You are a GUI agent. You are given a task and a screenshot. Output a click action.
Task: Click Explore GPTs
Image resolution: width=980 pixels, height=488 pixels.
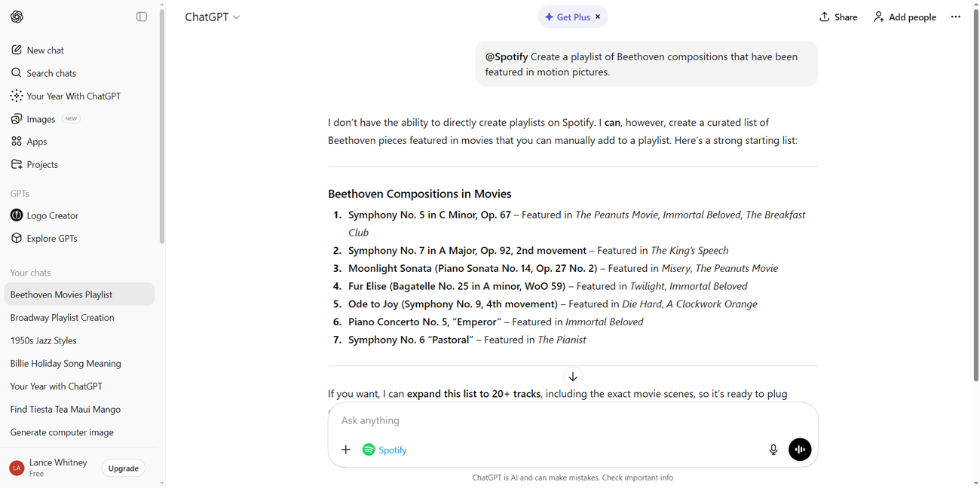[x=51, y=239]
